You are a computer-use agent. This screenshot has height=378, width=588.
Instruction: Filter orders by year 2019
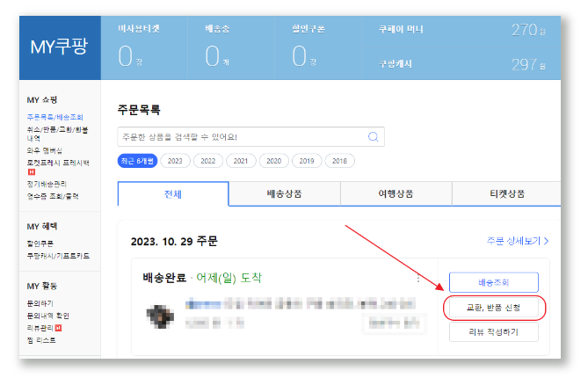[307, 161]
